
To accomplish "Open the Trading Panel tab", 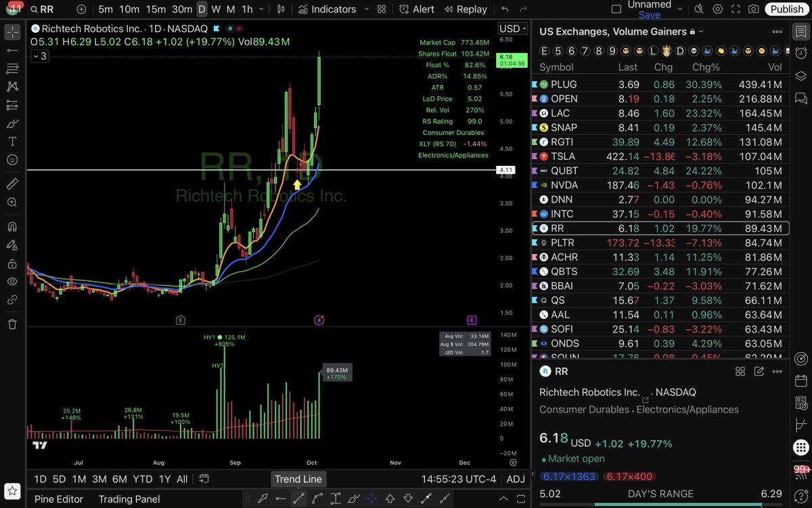I will [129, 499].
